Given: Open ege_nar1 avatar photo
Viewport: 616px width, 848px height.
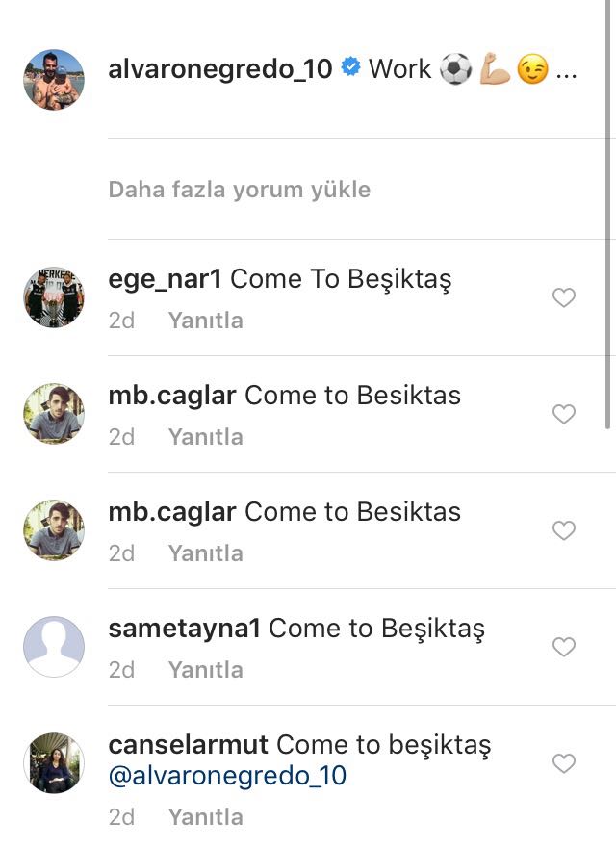Looking at the screenshot, I should [x=54, y=296].
